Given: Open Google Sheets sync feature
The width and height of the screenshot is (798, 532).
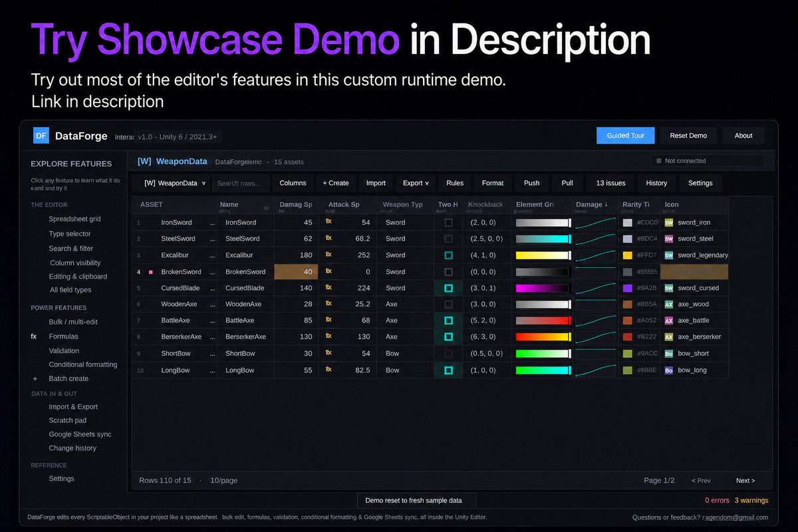Looking at the screenshot, I should [x=80, y=434].
